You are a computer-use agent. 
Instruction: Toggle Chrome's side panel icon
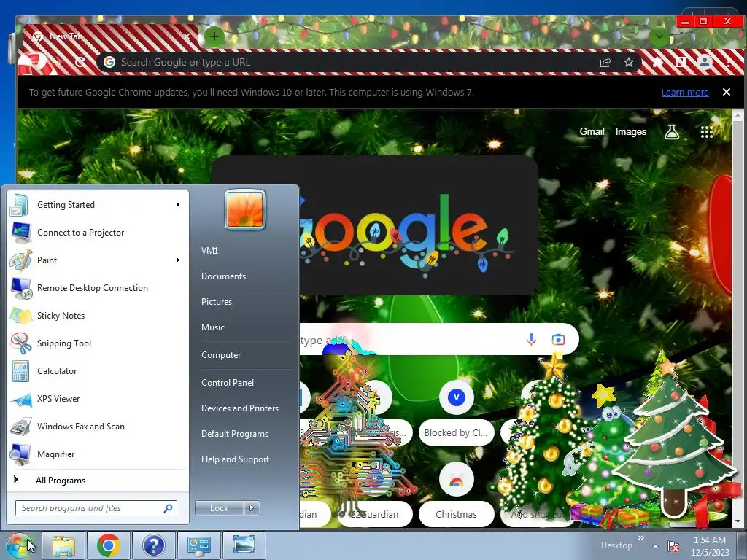[x=681, y=63]
